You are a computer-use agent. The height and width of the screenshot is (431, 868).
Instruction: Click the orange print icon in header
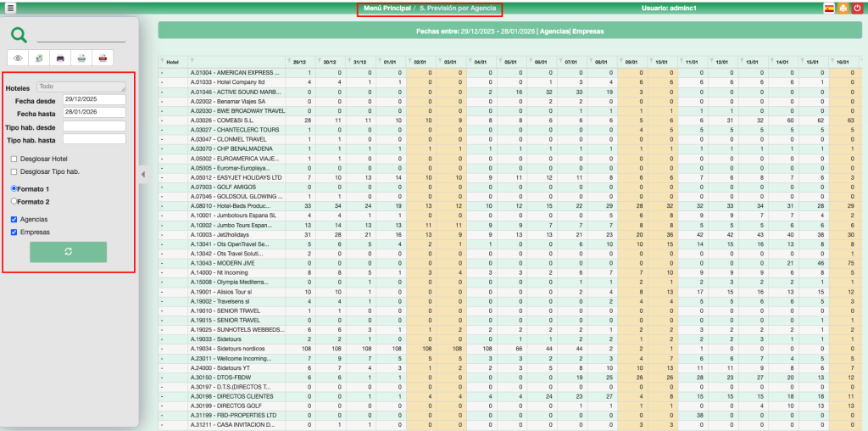[843, 8]
